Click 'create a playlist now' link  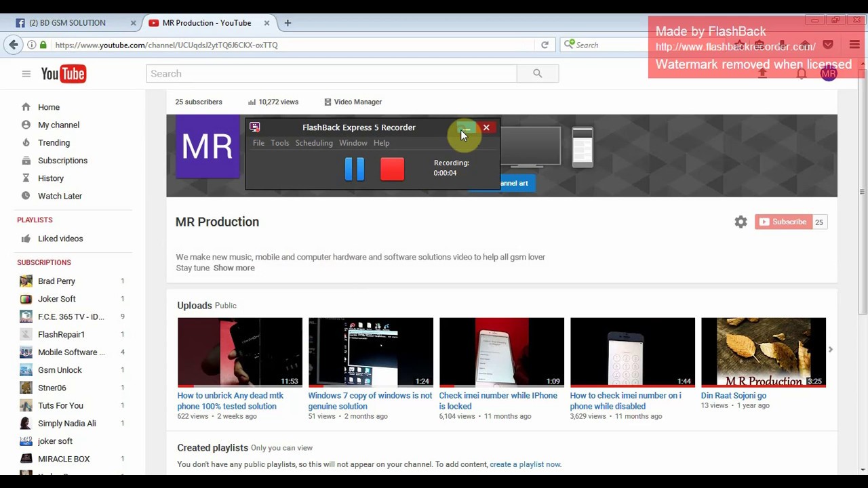point(525,464)
